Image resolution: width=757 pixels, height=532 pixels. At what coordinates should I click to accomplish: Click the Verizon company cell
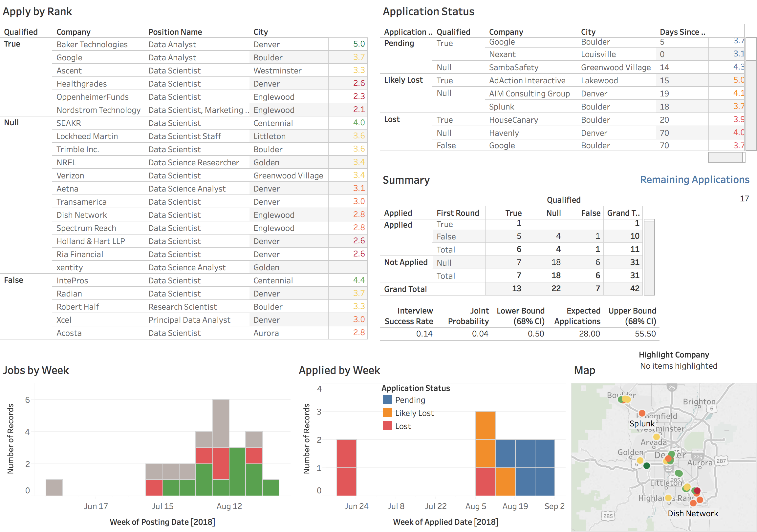click(70, 176)
